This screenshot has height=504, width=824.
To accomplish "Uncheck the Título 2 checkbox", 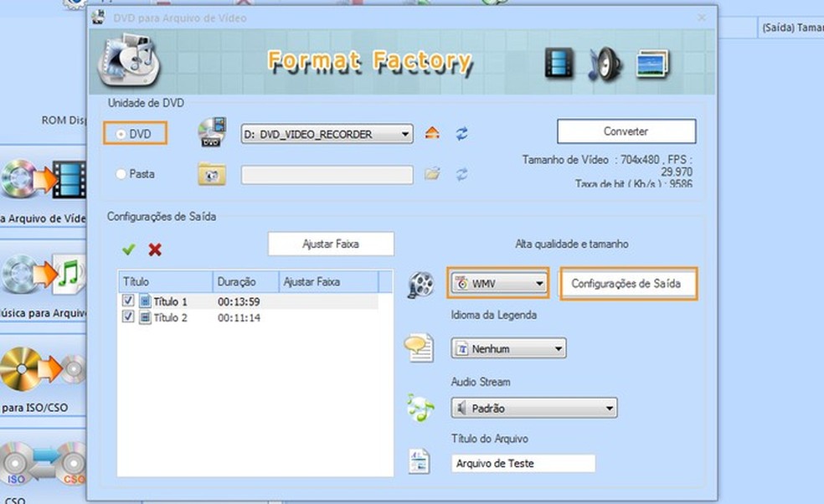I will (x=127, y=317).
